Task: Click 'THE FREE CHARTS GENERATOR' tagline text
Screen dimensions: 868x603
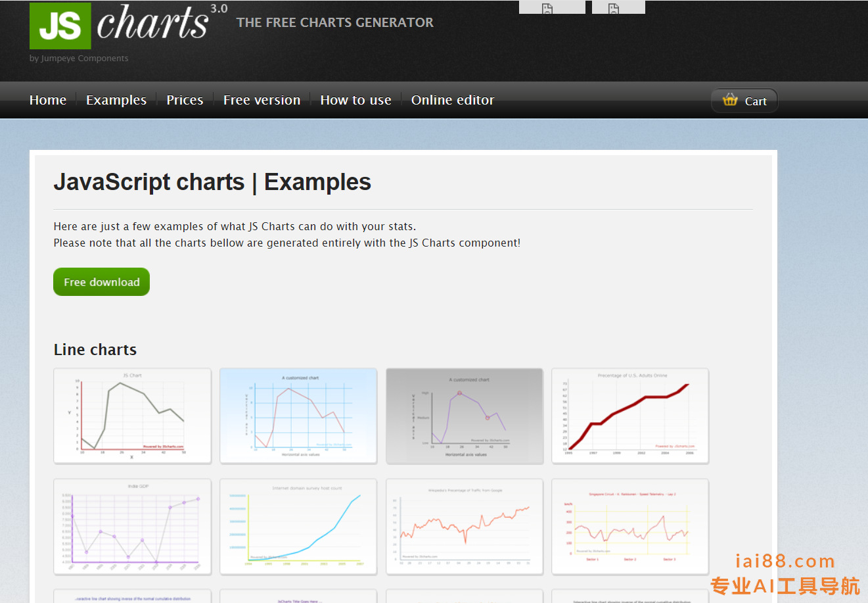Action: pyautogui.click(x=335, y=22)
